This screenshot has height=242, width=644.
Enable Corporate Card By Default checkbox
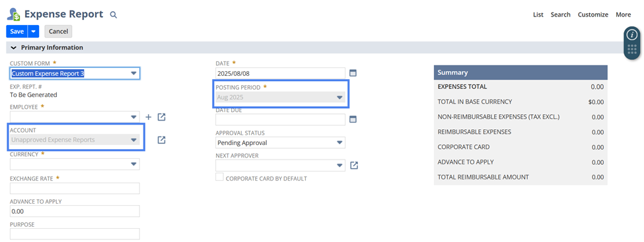(x=220, y=177)
